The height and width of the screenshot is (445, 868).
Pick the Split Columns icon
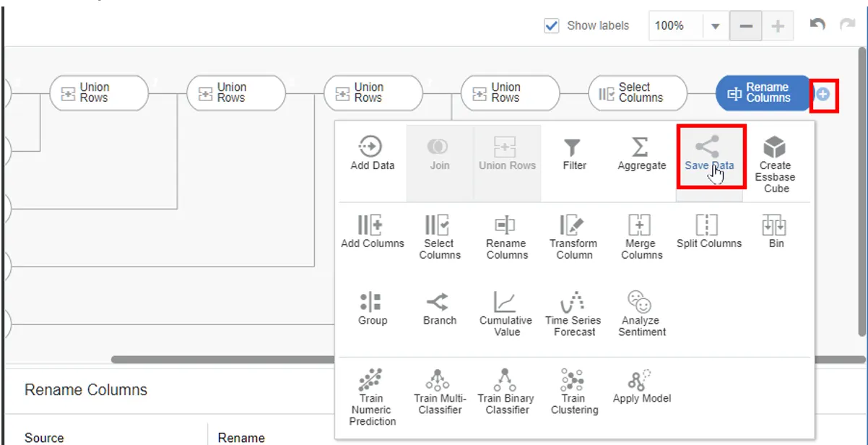pos(708,225)
